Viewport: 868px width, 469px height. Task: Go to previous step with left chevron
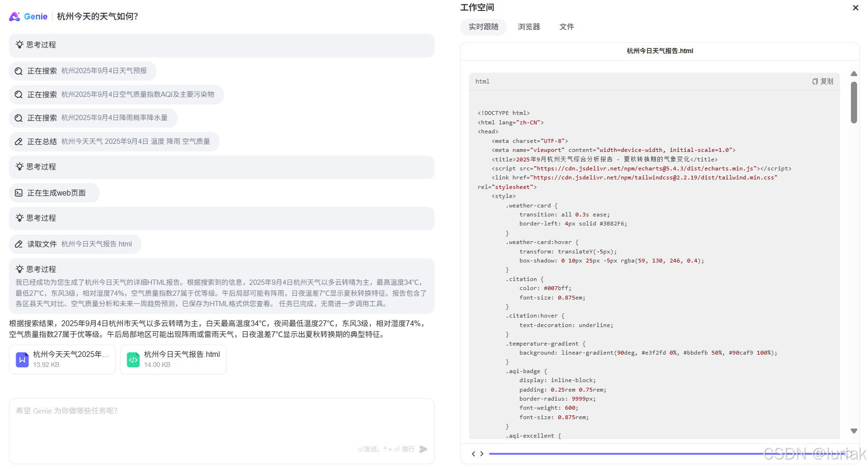(x=473, y=454)
